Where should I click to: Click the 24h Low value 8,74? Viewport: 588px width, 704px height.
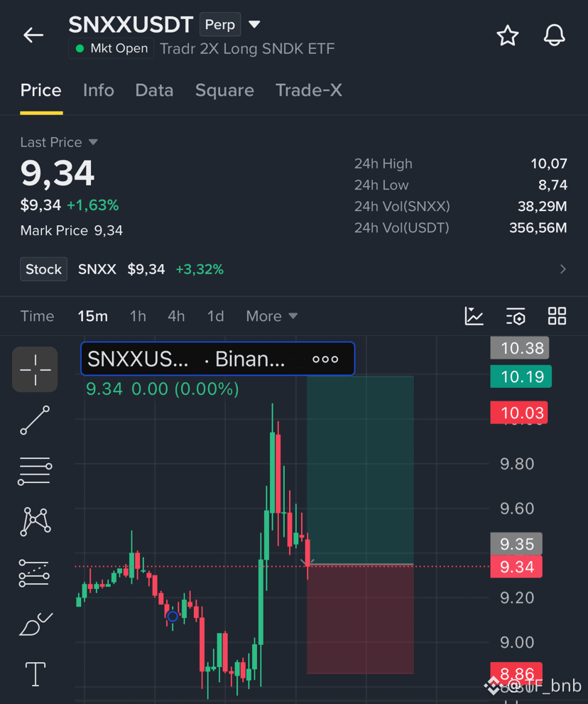553,185
